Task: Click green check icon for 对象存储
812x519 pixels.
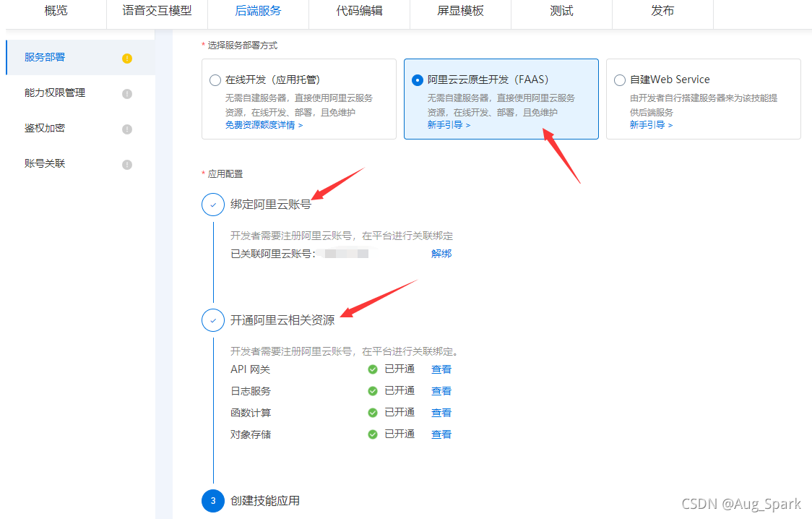Action: (372, 434)
